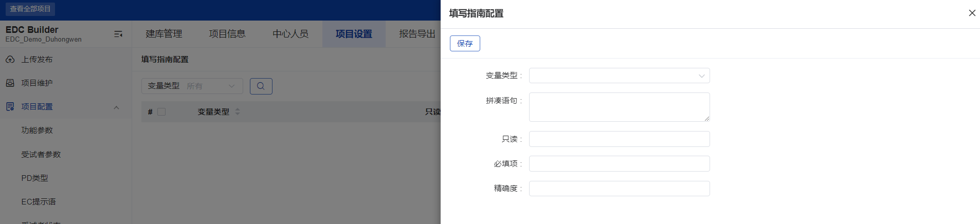Open the EC提示语 sidebar item
Screen dimensions: 980x224
coord(39,202)
